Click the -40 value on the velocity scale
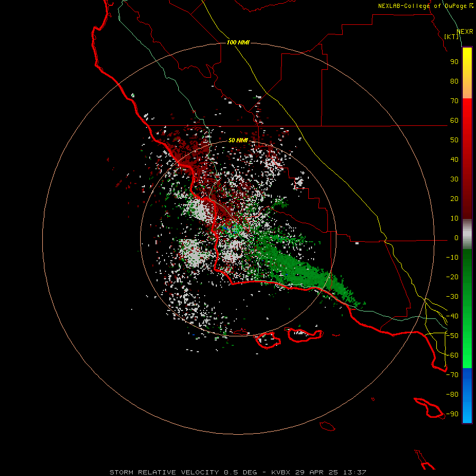The width and height of the screenshot is (476, 476). pos(452,316)
